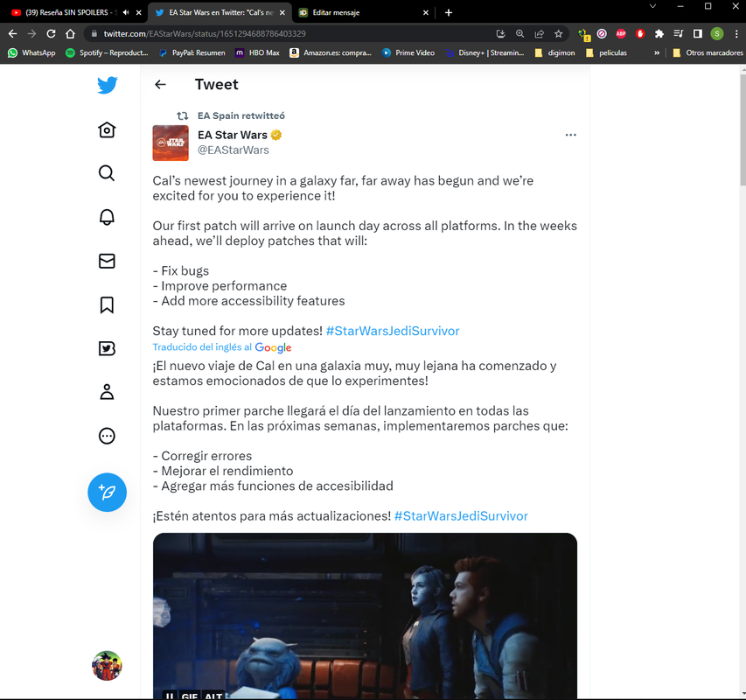Image resolution: width=746 pixels, height=700 pixels.
Task: Click Traducido del inglés al Google
Action: 222,347
